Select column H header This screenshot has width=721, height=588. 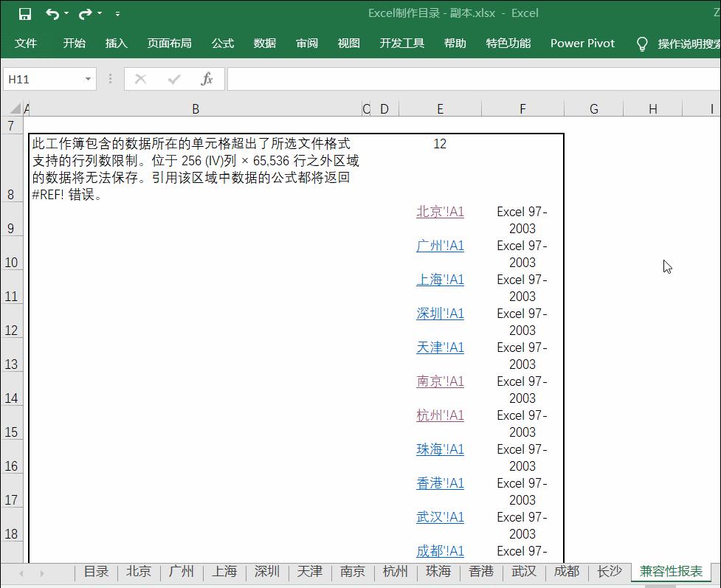[x=652, y=108]
